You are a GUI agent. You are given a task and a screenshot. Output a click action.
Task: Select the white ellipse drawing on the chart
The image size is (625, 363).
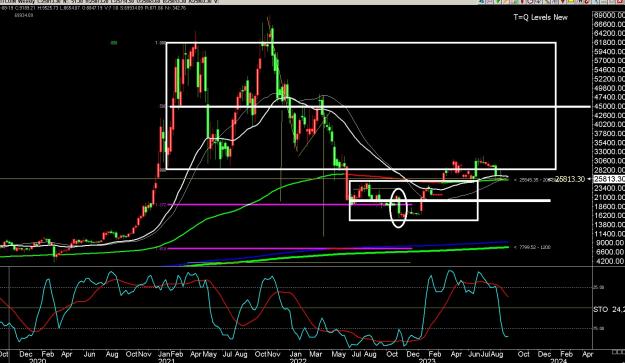398,208
